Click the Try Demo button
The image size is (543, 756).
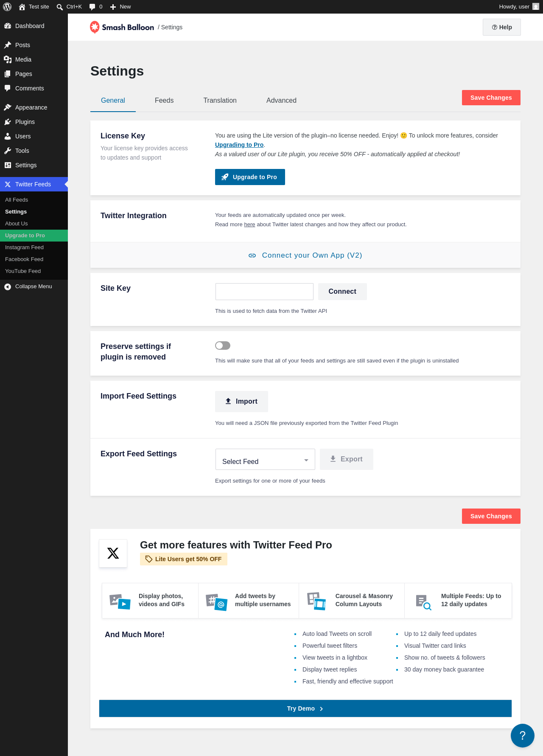point(305,708)
